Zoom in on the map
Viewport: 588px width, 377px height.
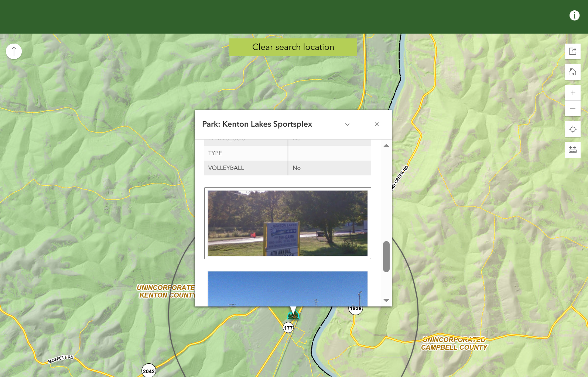click(573, 93)
